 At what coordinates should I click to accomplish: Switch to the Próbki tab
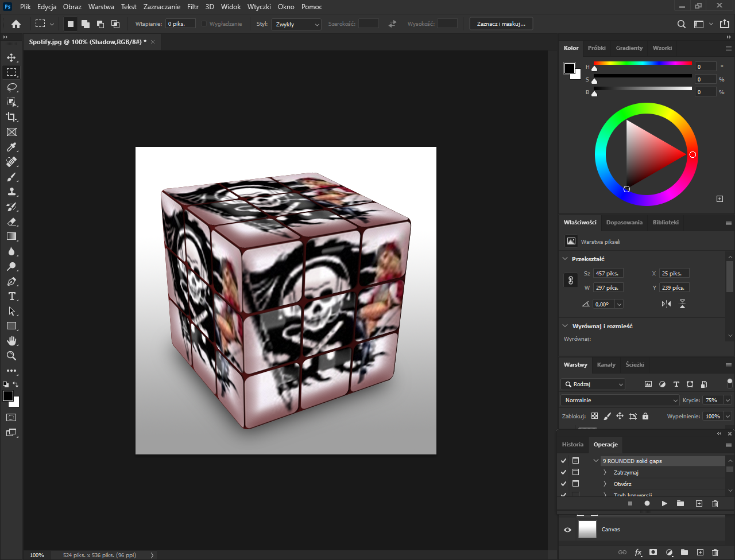coord(597,48)
